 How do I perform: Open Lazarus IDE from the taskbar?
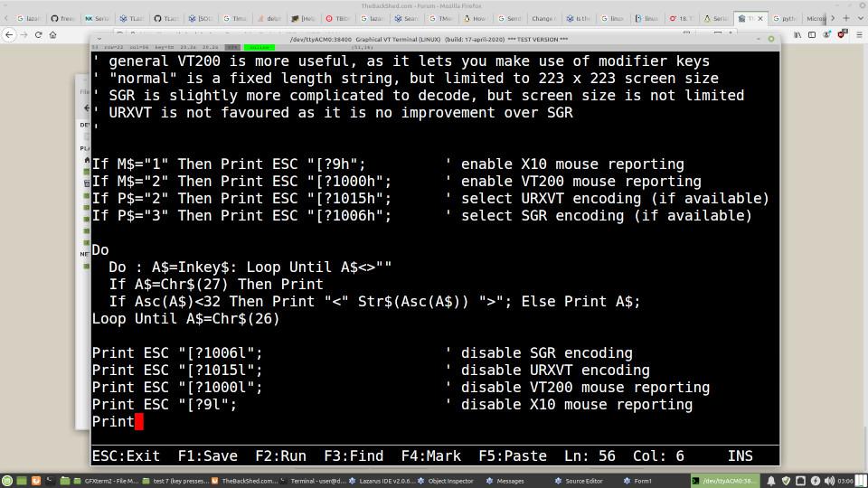point(384,481)
